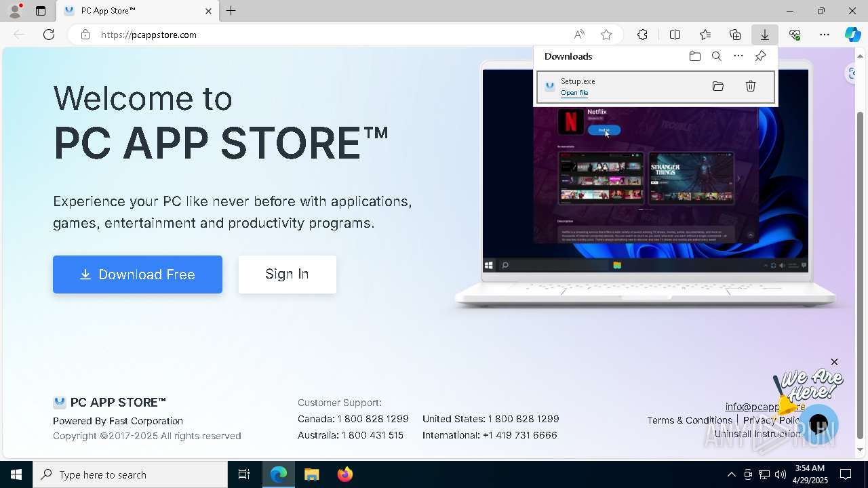The image size is (868, 488).
Task: Open File Explorer from taskbar
Action: [312, 474]
